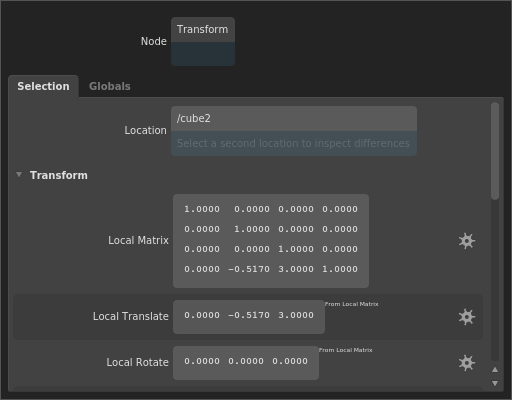Click the dark node color swatch below Transform

click(203, 54)
